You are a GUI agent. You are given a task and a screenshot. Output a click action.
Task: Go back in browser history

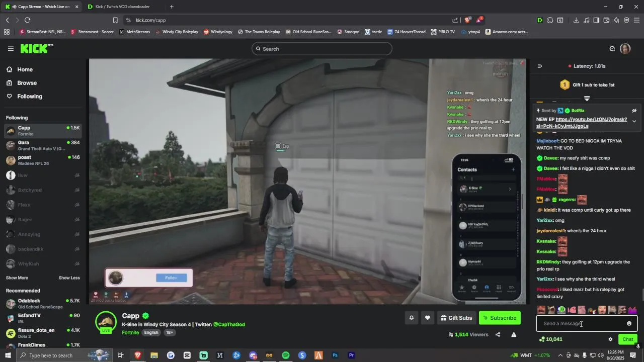pyautogui.click(x=8, y=20)
